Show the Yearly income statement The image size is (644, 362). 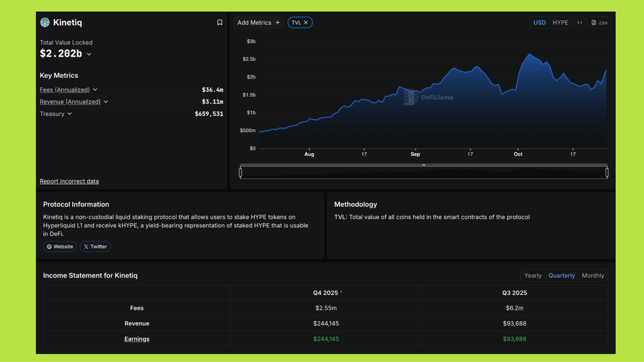(x=533, y=275)
